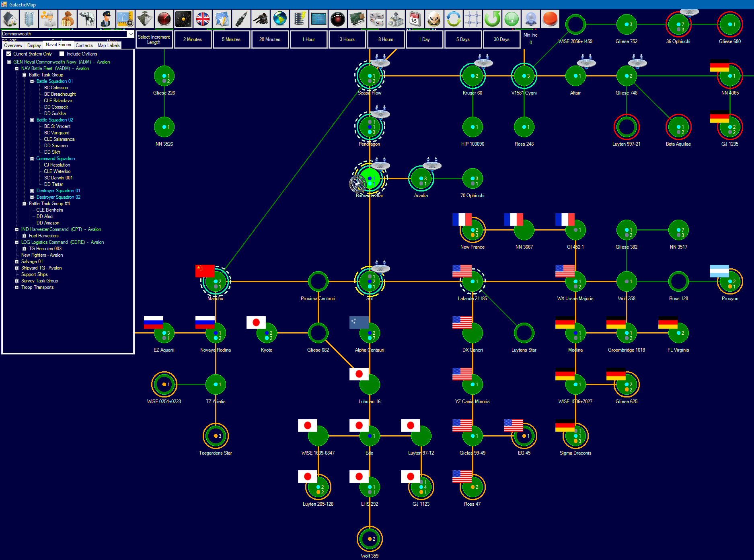Expand the Fuel Harvesters node
This screenshot has width=754, height=560.
25,236
